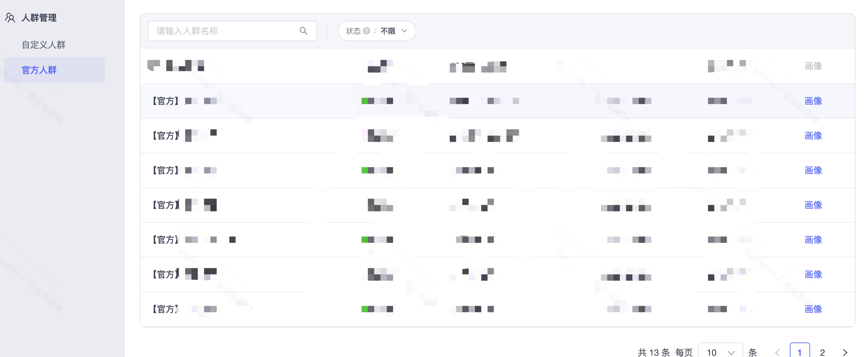The height and width of the screenshot is (357, 868).
Task: Select 官方人群 in the sidebar
Action: 54,70
